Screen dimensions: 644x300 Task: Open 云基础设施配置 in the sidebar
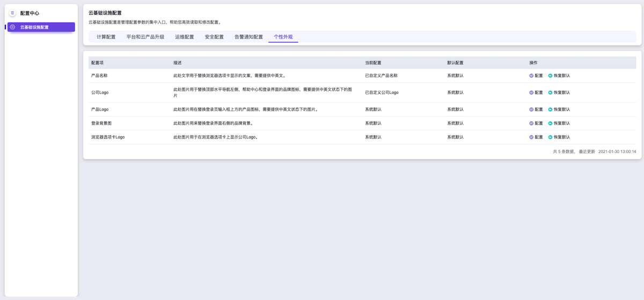[x=34, y=27]
